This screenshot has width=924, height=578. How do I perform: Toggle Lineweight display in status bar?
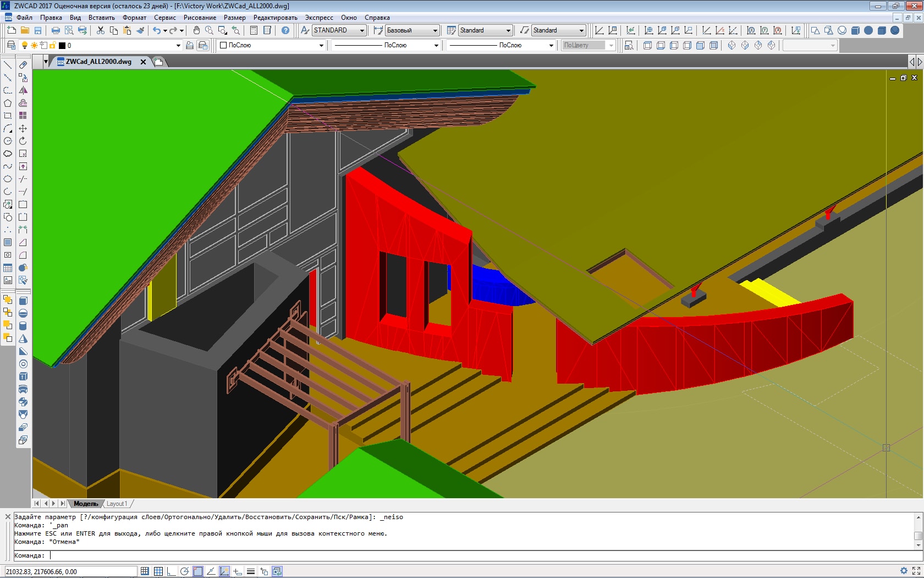click(251, 571)
